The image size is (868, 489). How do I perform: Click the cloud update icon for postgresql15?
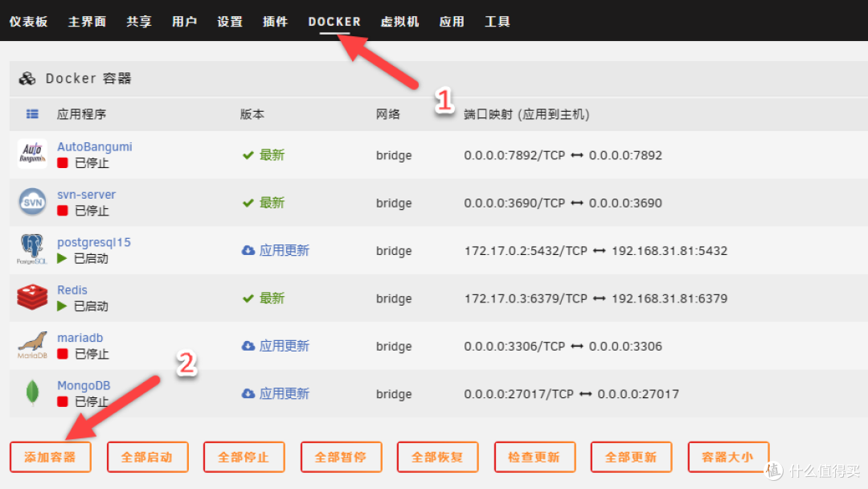tap(248, 249)
